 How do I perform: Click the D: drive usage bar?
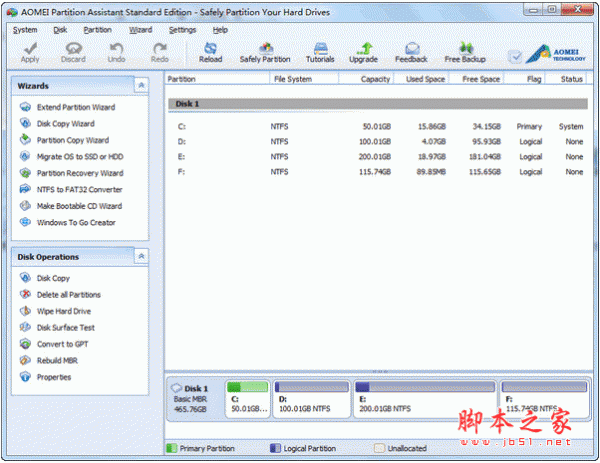[312, 387]
